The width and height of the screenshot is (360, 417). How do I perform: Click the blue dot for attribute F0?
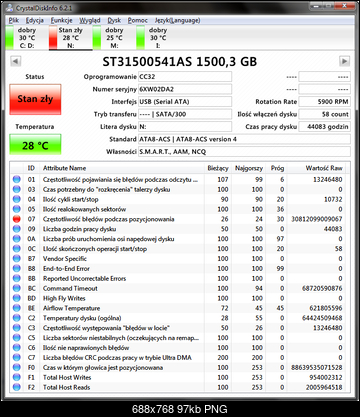[x=16, y=368]
